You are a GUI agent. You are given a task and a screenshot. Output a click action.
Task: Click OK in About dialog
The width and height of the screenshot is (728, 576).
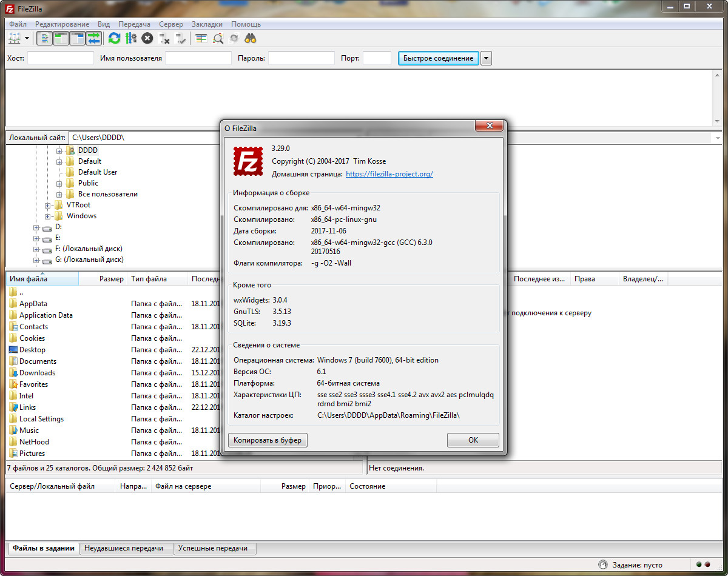(473, 440)
